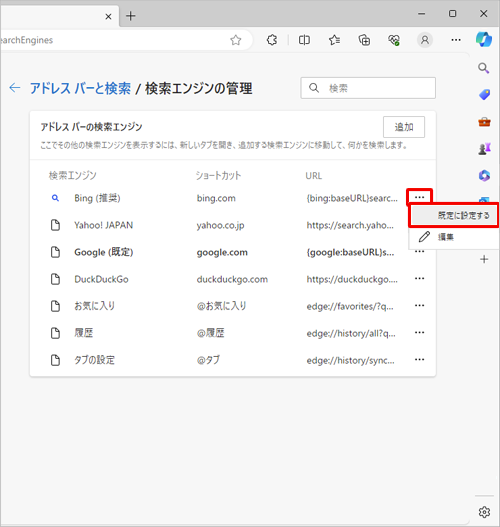Open Browser essentials heart icon
Viewport: 500px width, 527px height.
[394, 40]
